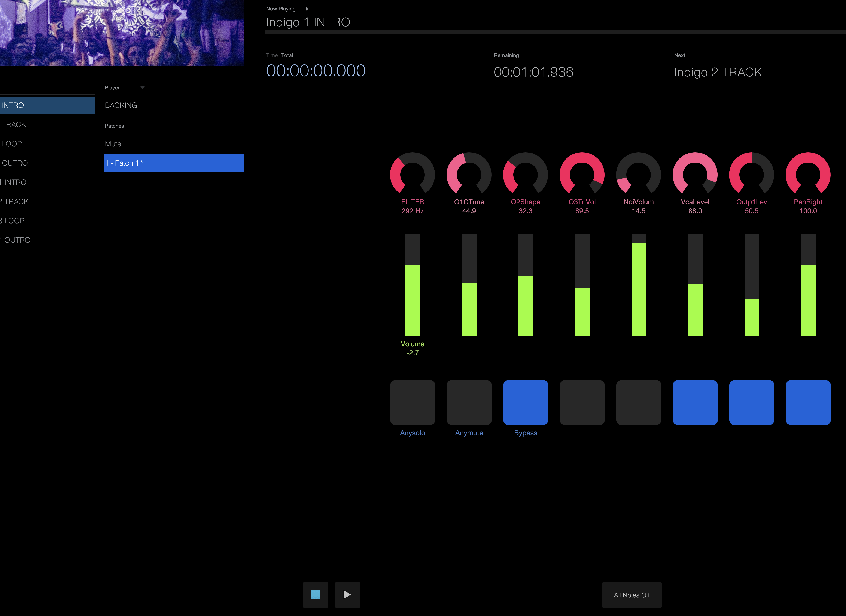Click the O1CTune knob

point(469,175)
